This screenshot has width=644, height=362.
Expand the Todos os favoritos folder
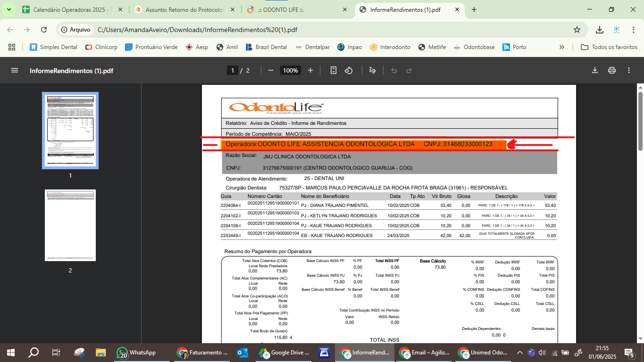click(x=609, y=47)
